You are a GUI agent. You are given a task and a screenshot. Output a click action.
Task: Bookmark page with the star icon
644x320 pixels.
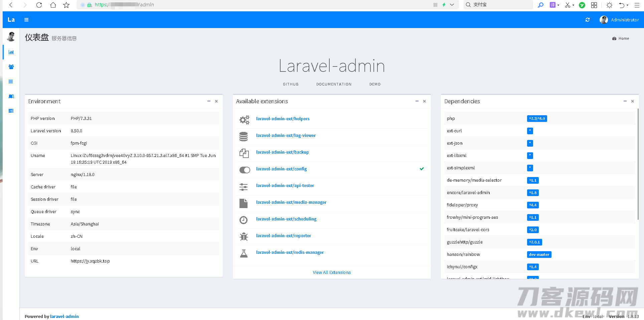[66, 5]
